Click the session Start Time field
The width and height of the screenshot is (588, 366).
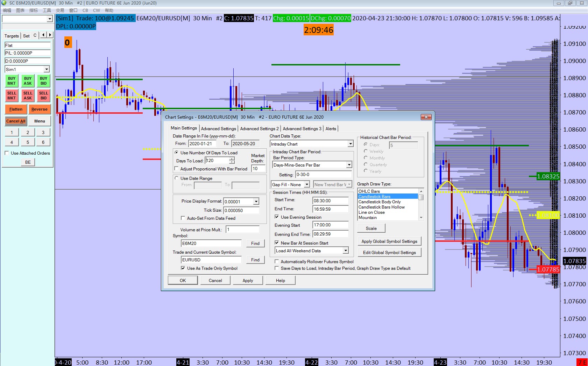(x=330, y=200)
